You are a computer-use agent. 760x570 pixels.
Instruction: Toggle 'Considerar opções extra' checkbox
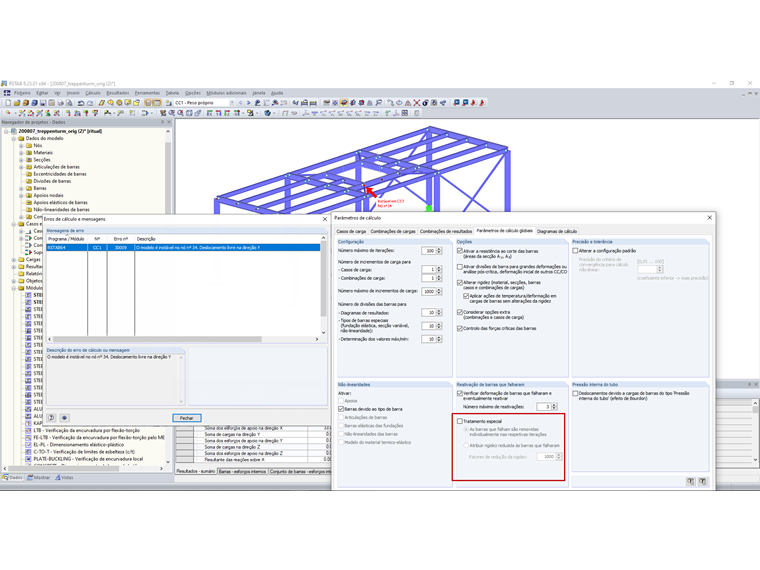460,312
